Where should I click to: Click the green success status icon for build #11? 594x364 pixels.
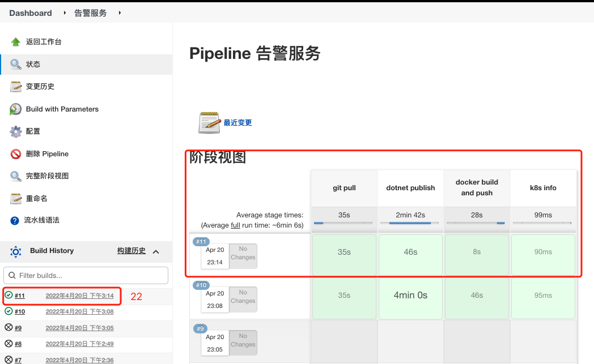[x=9, y=296]
